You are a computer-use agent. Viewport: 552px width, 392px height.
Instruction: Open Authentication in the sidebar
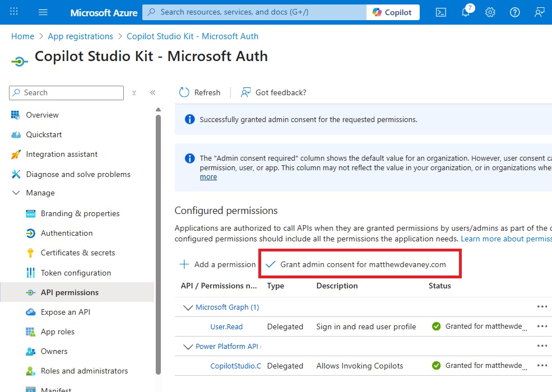tap(66, 233)
